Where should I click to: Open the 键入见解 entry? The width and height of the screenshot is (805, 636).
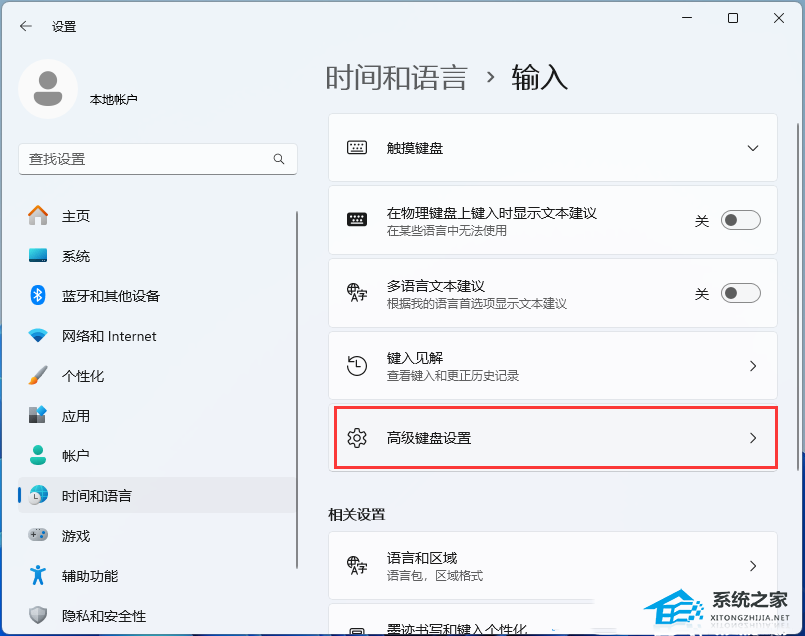point(553,365)
